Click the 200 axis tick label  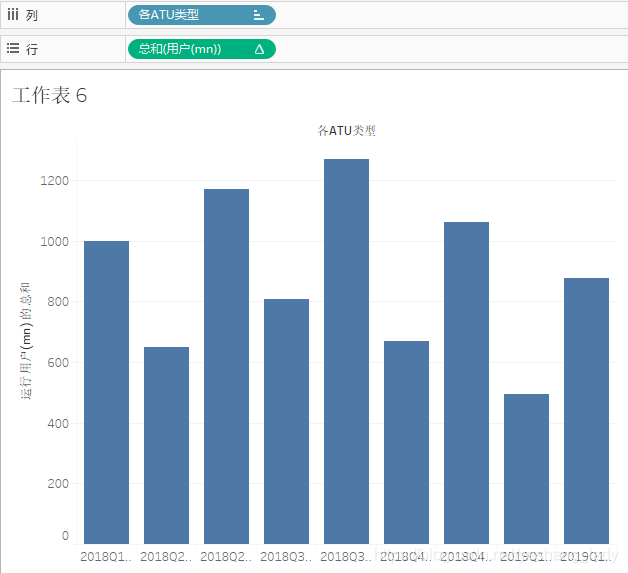pos(58,484)
